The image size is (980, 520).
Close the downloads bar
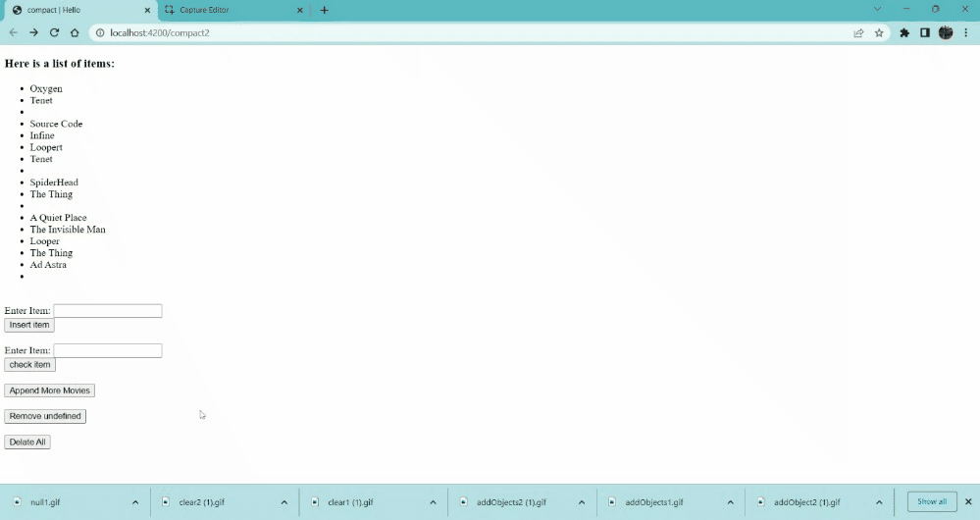[968, 502]
